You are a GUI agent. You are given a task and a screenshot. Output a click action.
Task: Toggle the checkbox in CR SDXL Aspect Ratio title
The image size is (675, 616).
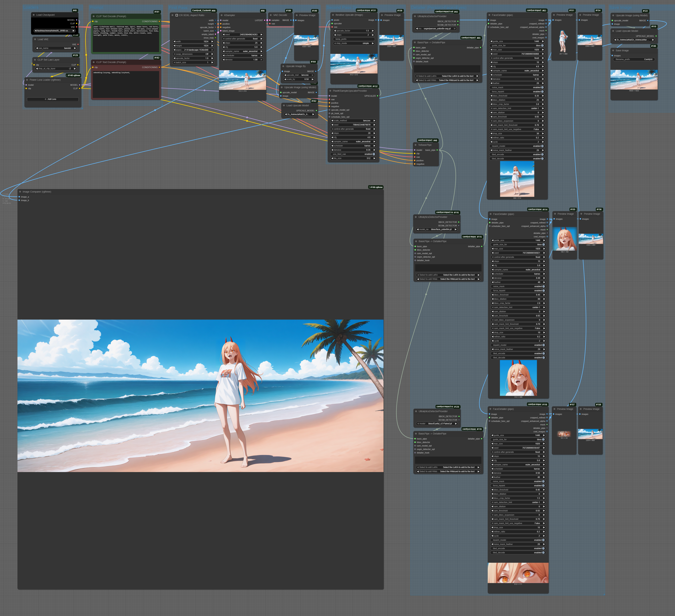177,15
